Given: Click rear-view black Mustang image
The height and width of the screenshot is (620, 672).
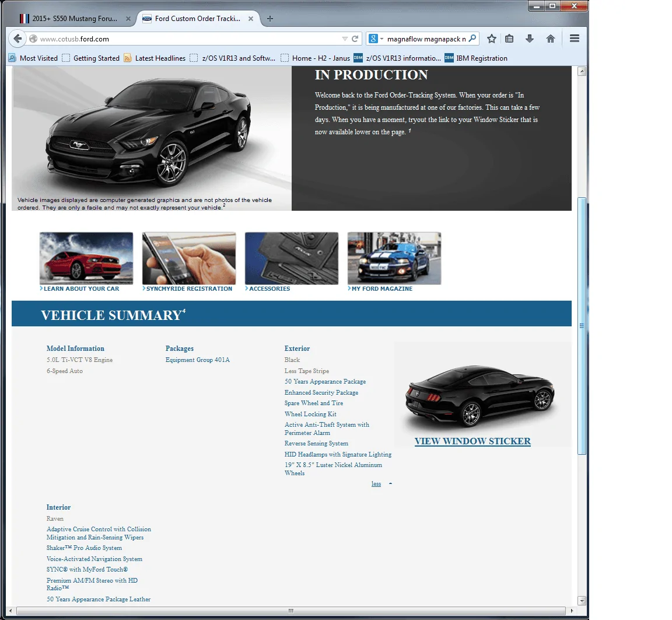Looking at the screenshot, I should pyautogui.click(x=480, y=396).
